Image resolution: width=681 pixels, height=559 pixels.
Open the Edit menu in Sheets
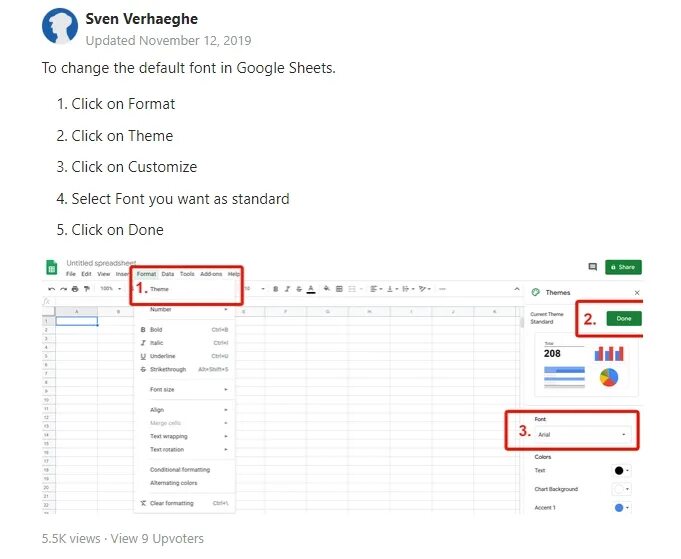86,274
